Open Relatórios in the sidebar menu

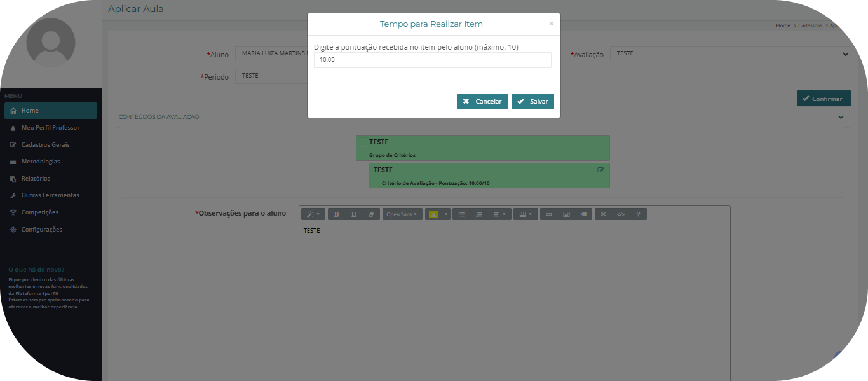point(36,179)
